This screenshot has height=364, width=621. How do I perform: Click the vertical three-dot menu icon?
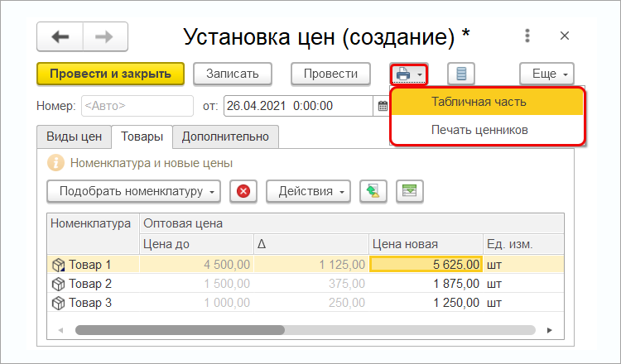point(527,36)
